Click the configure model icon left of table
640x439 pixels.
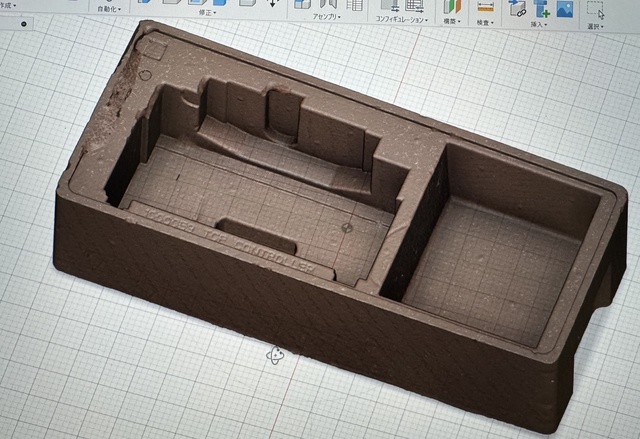pos(390,5)
